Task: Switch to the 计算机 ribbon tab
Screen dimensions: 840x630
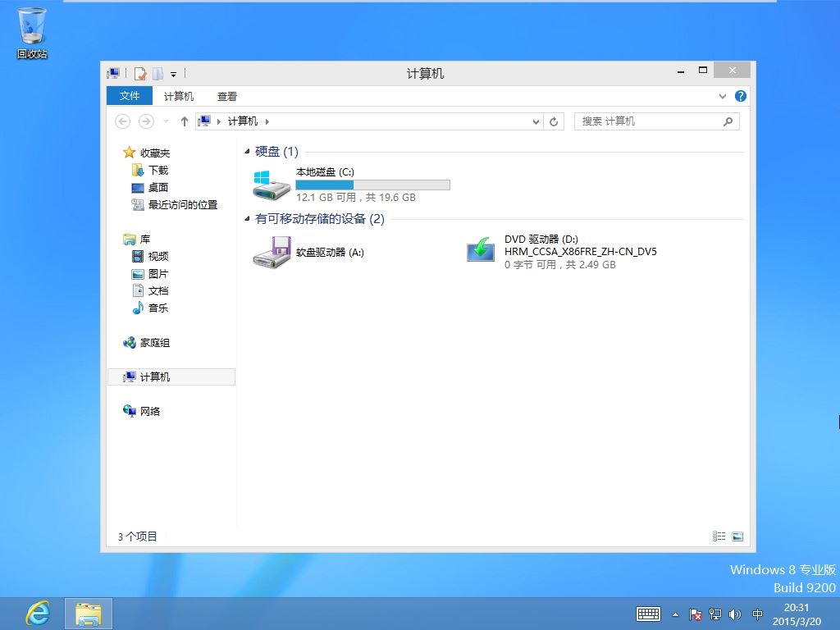Action: [x=178, y=97]
